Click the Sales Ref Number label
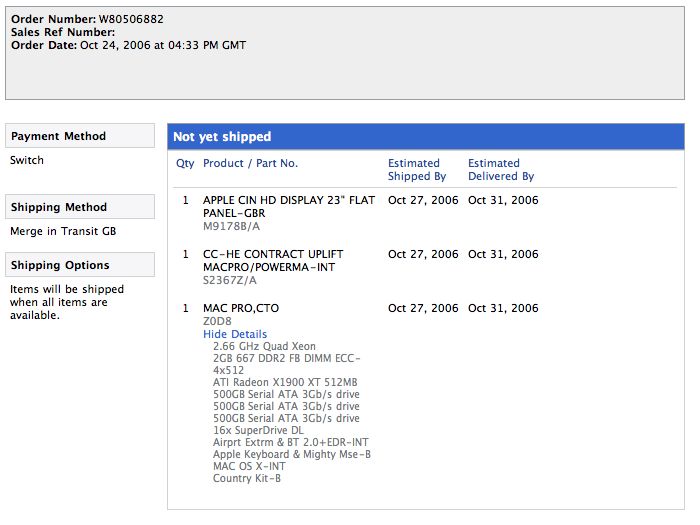The image size is (700, 525). 63,32
